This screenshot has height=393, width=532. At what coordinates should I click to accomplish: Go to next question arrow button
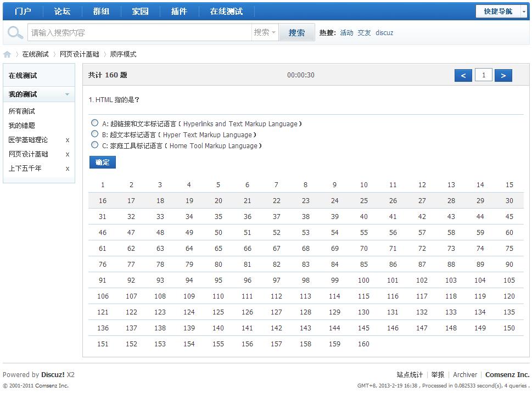pos(503,76)
